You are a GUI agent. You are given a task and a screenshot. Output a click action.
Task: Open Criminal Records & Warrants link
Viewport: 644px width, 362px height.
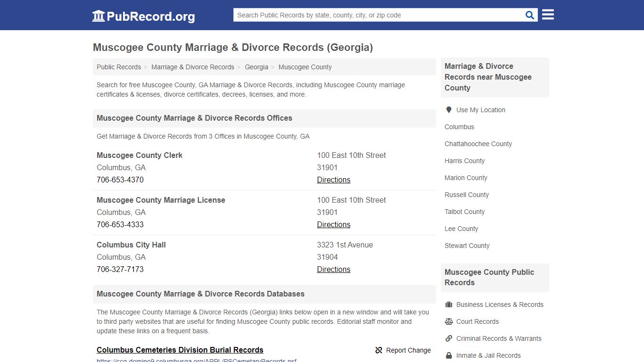(x=499, y=338)
